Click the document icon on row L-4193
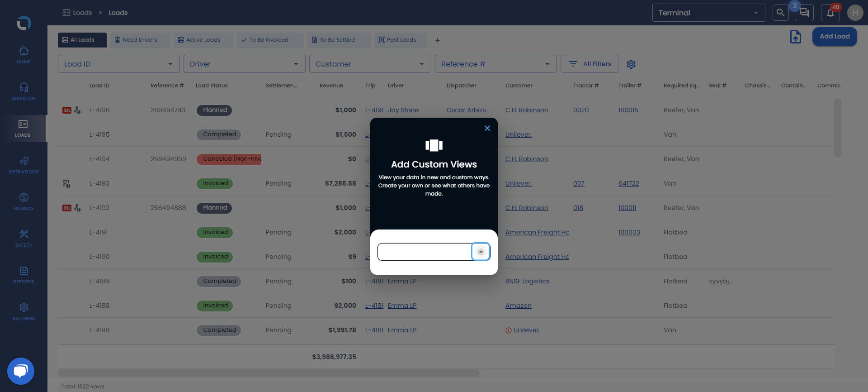This screenshot has width=868, height=392. 66,183
